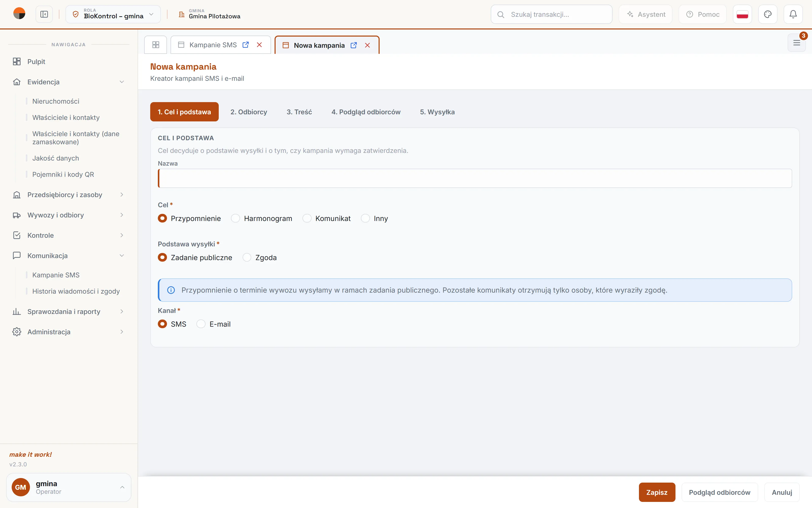Image resolution: width=812 pixels, height=508 pixels.
Task: Expand Wywozy i odbiory
Action: 69,215
